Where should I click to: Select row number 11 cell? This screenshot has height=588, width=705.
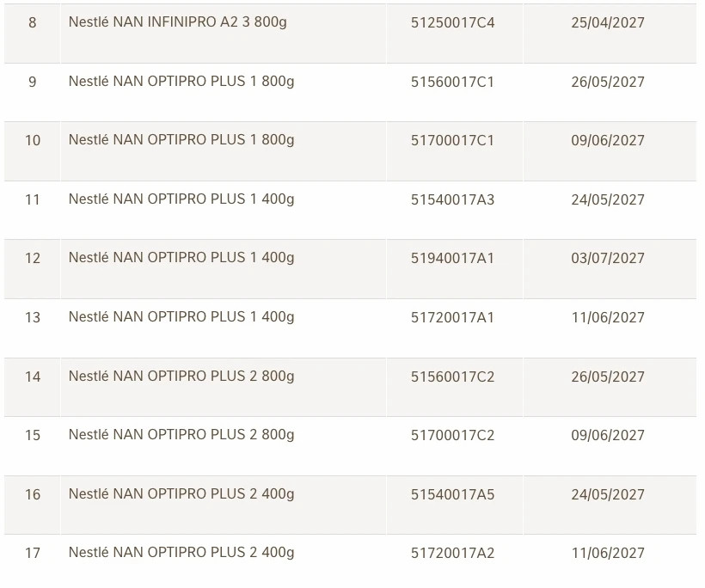(33, 200)
